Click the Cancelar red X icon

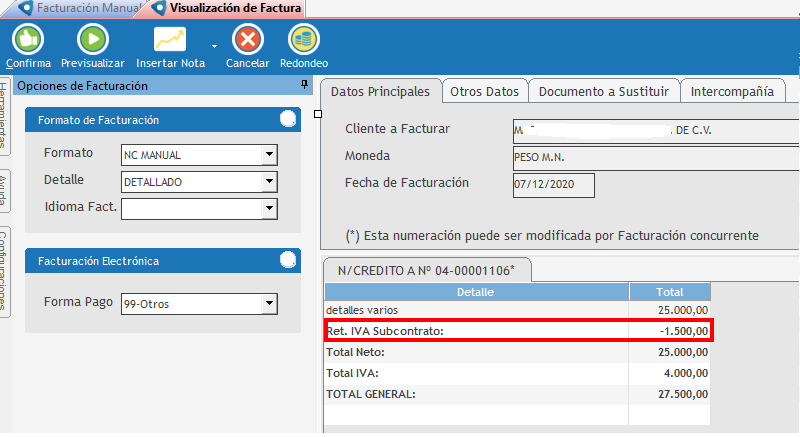(247, 39)
